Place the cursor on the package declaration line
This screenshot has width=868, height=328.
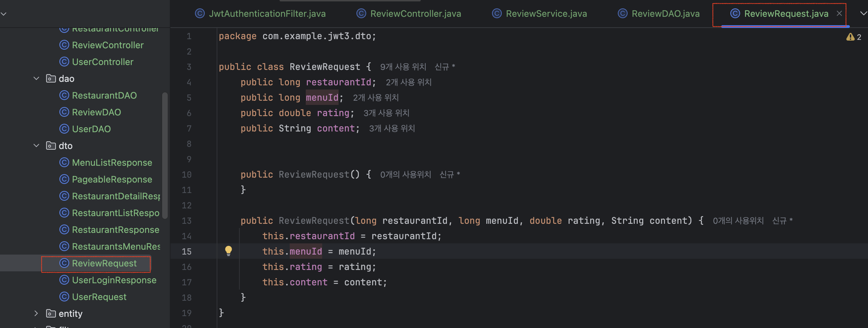point(297,36)
